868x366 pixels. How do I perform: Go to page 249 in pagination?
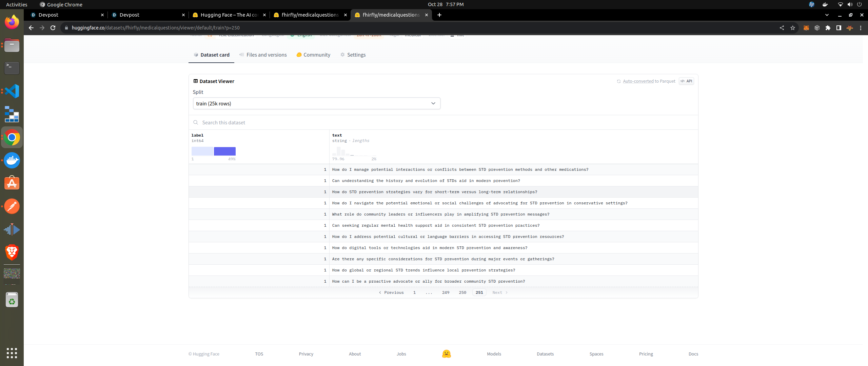coord(446,292)
